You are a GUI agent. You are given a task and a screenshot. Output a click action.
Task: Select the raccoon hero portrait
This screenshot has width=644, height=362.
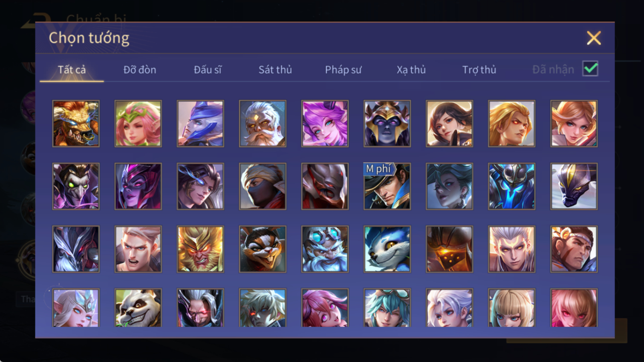click(263, 249)
